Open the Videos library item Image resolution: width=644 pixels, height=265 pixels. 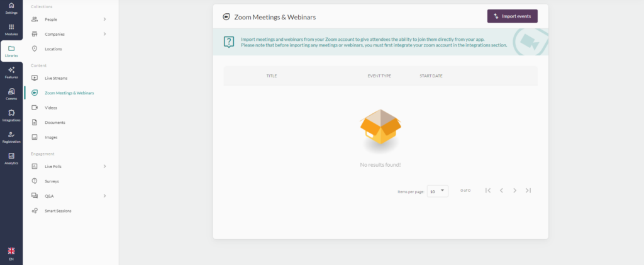click(51, 108)
